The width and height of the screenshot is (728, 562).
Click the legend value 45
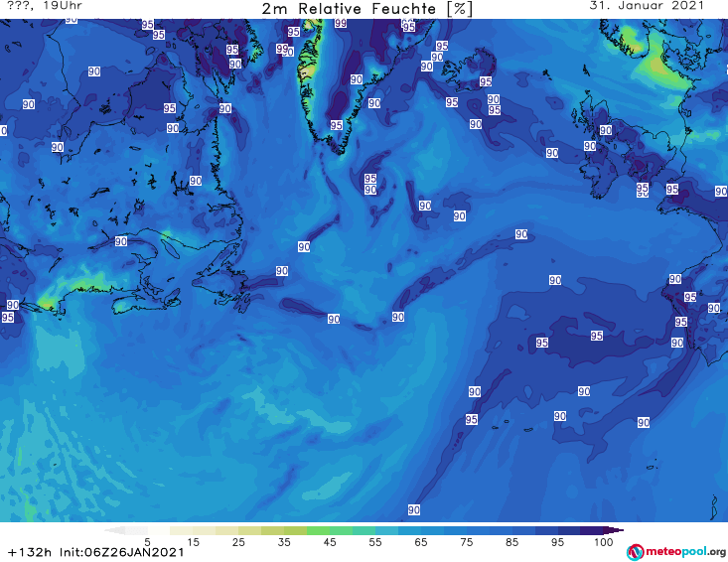pyautogui.click(x=330, y=542)
